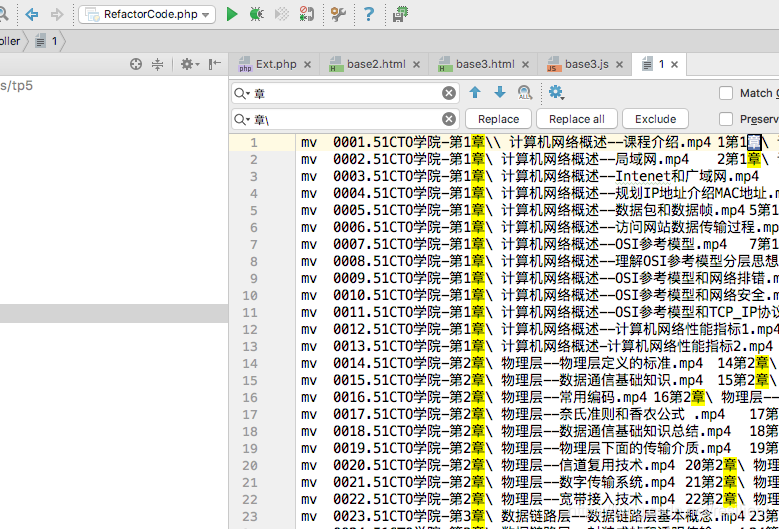Click 局域网.mp4 text on line 2
The width and height of the screenshot is (779, 529).
[x=652, y=159]
